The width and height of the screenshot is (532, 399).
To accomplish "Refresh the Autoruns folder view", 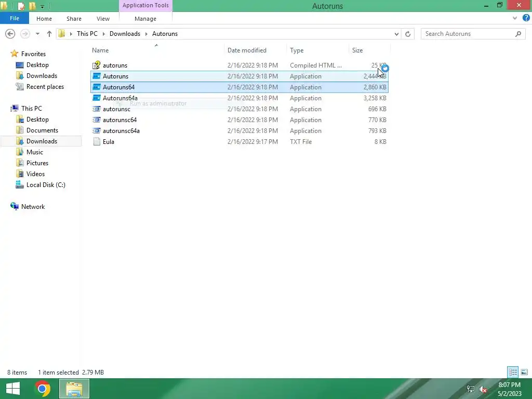I will point(408,34).
